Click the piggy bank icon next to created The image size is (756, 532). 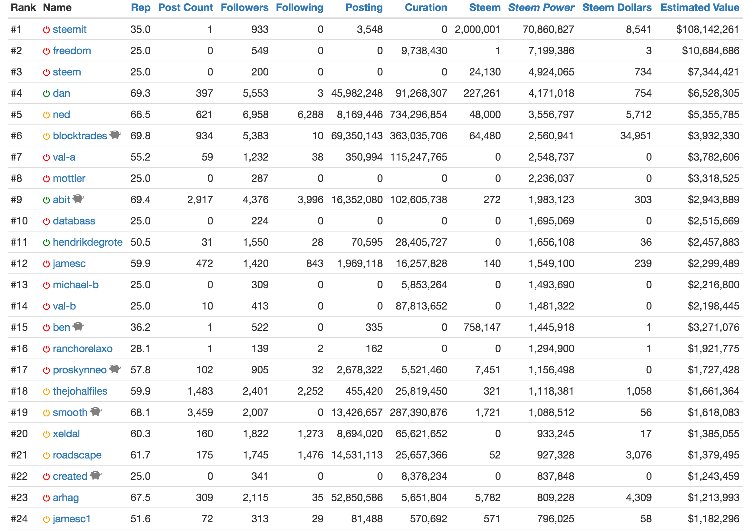(x=95, y=475)
